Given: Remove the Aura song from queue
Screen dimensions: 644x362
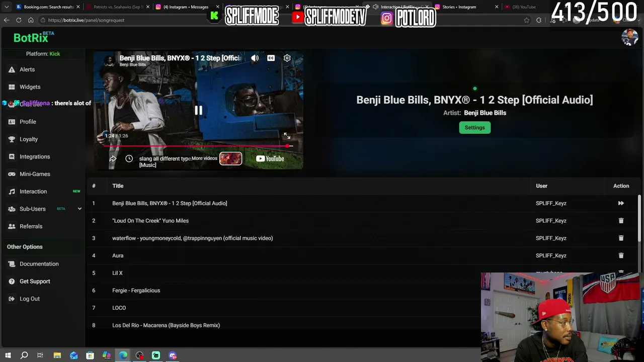Looking at the screenshot, I should click(621, 255).
